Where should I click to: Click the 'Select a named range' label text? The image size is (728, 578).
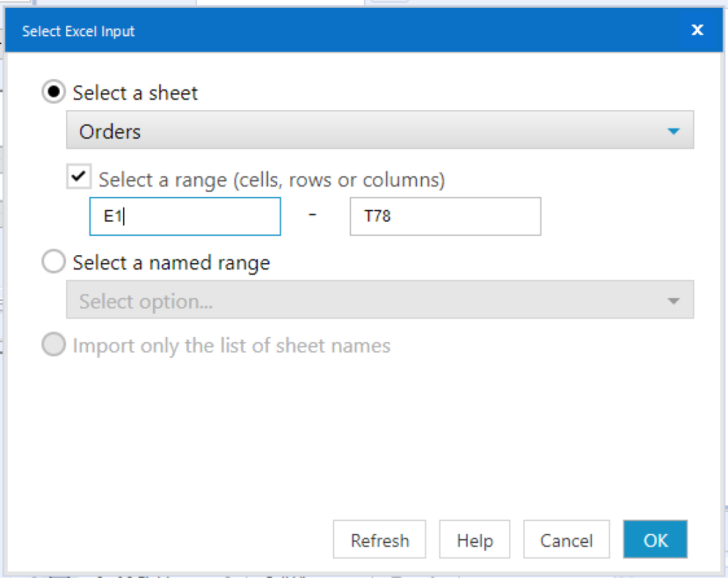pos(171,263)
